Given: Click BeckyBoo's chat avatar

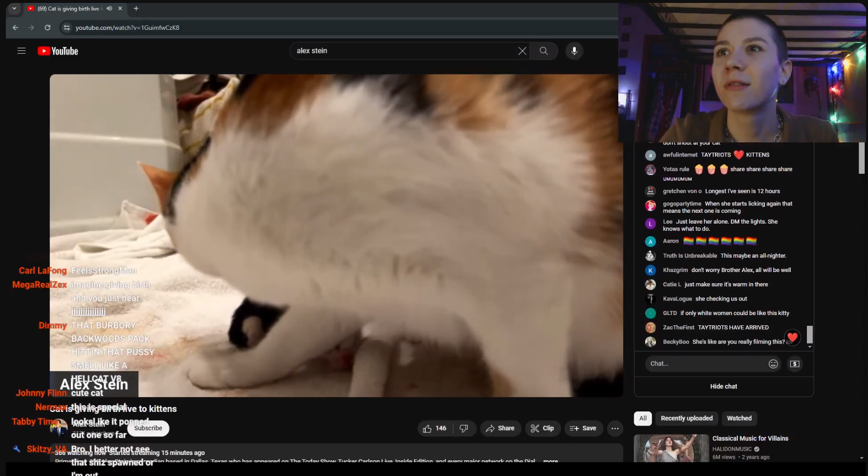Looking at the screenshot, I should click(x=651, y=342).
